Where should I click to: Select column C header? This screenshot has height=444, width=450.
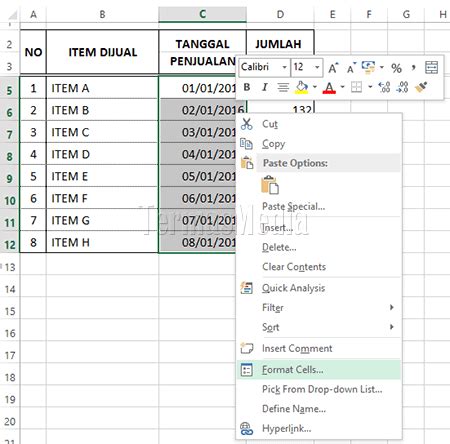point(203,14)
